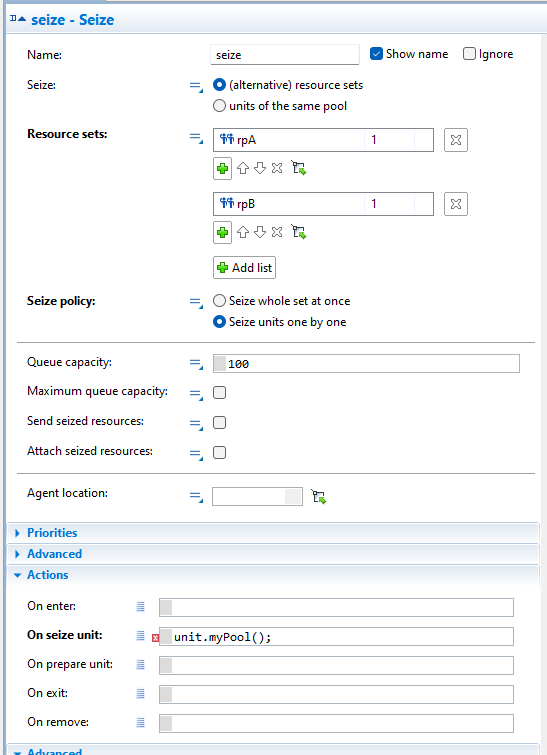
Task: Pick Agent location from graphical editor icon
Action: (x=319, y=497)
